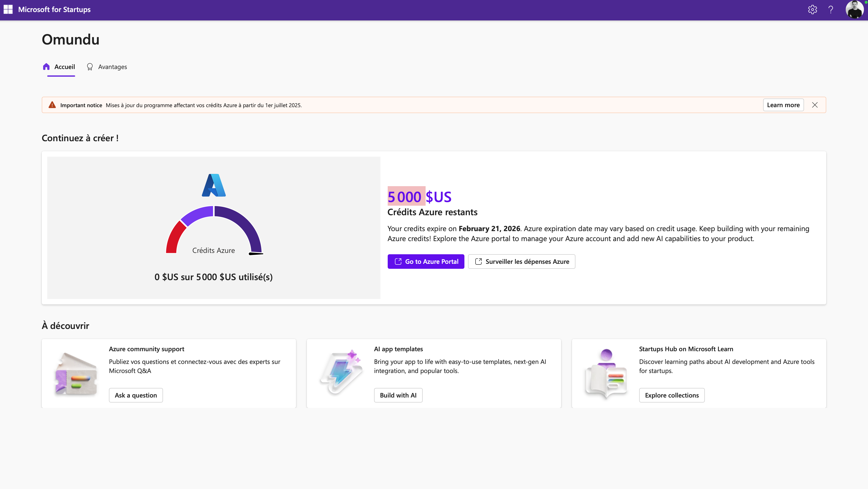Click the Microsoft logo in header

pyautogui.click(x=8, y=10)
